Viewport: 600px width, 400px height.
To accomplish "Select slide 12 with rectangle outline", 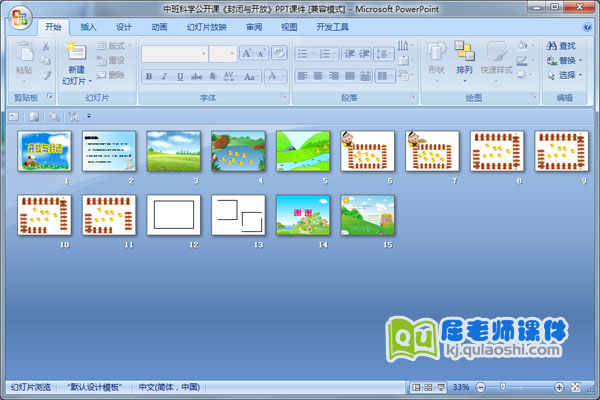I will [174, 215].
